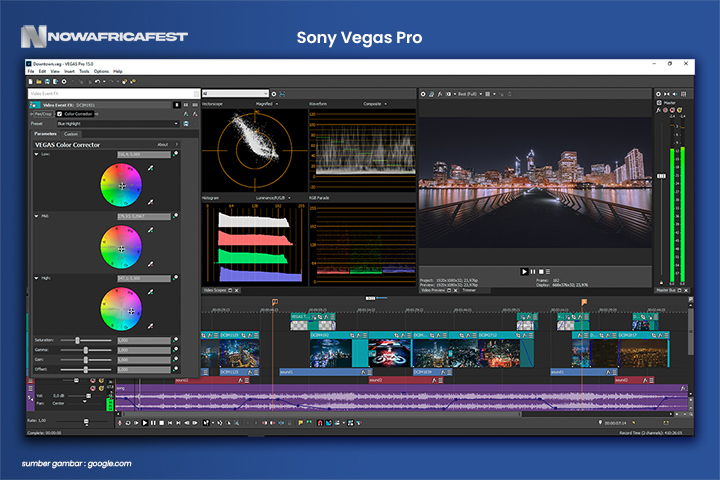The height and width of the screenshot is (480, 720).
Task: Toggle Loop Playback in timeline transport
Action: pyautogui.click(x=128, y=423)
